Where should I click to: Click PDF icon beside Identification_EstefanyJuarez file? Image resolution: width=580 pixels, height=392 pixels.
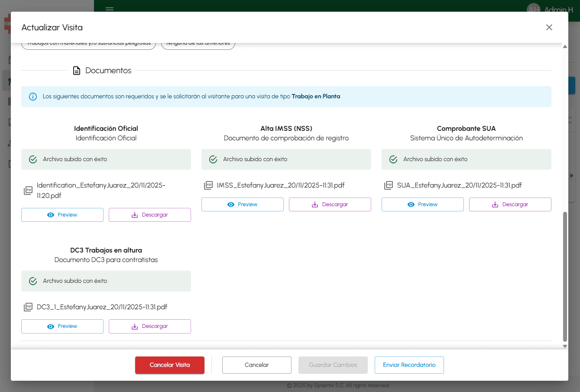coord(28,191)
